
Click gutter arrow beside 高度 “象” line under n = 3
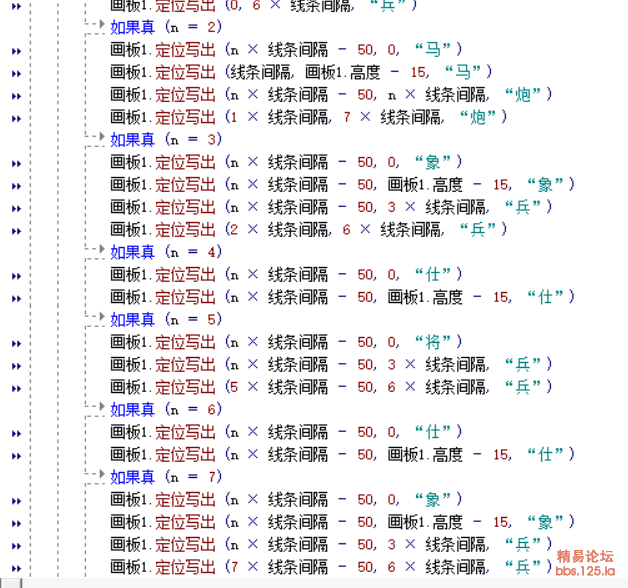(16, 186)
